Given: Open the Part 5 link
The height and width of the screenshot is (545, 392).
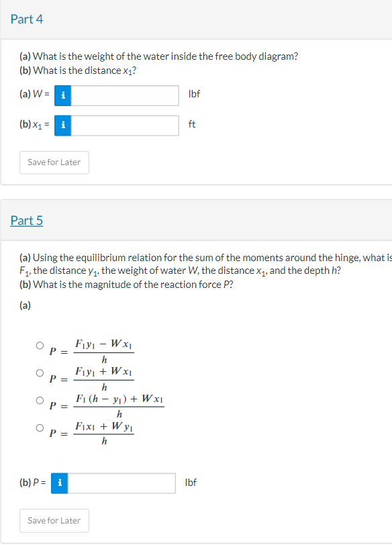Looking at the screenshot, I should pos(26,219).
